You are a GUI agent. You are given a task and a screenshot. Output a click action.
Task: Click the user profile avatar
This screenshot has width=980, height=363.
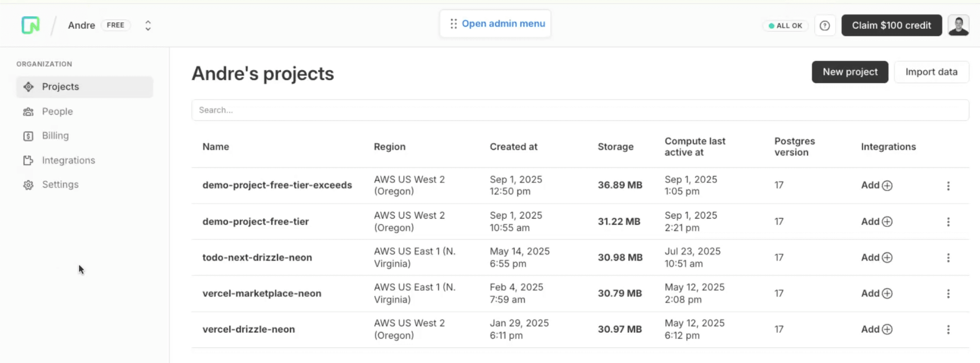[958, 25]
